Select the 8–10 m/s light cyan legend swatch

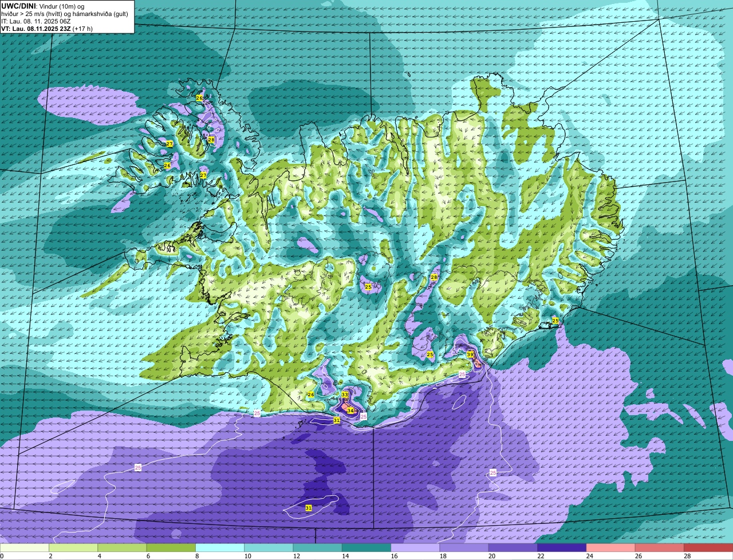(220, 547)
